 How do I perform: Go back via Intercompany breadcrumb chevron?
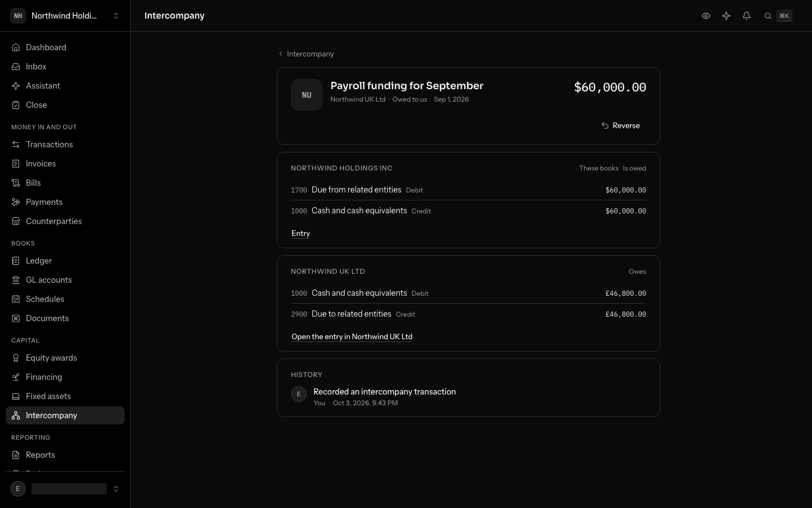coord(281,54)
